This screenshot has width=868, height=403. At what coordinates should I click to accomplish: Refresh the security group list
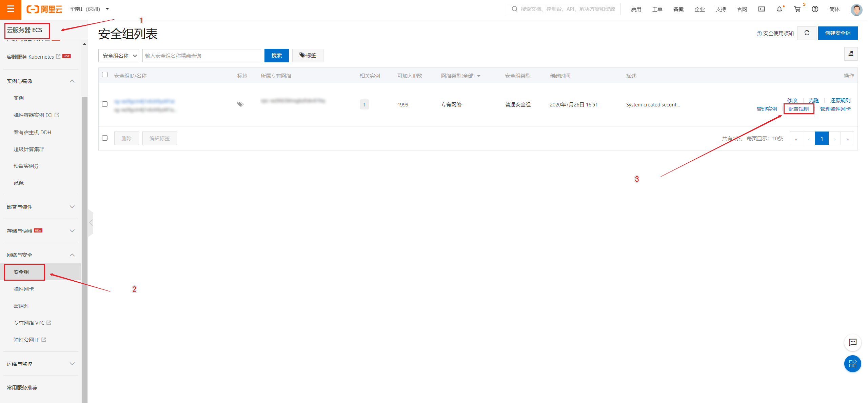point(807,33)
